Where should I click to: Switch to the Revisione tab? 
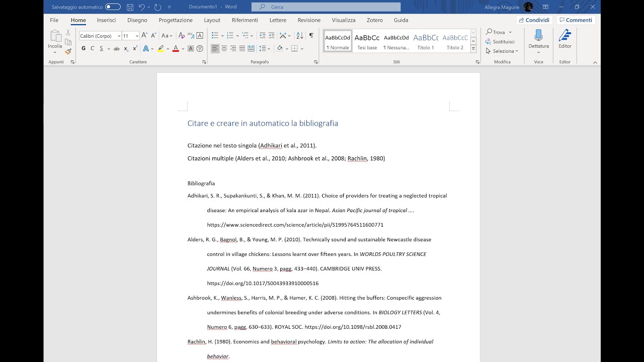tap(309, 20)
